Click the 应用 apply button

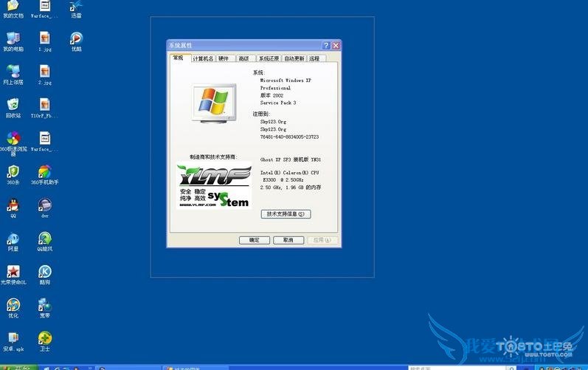point(322,240)
